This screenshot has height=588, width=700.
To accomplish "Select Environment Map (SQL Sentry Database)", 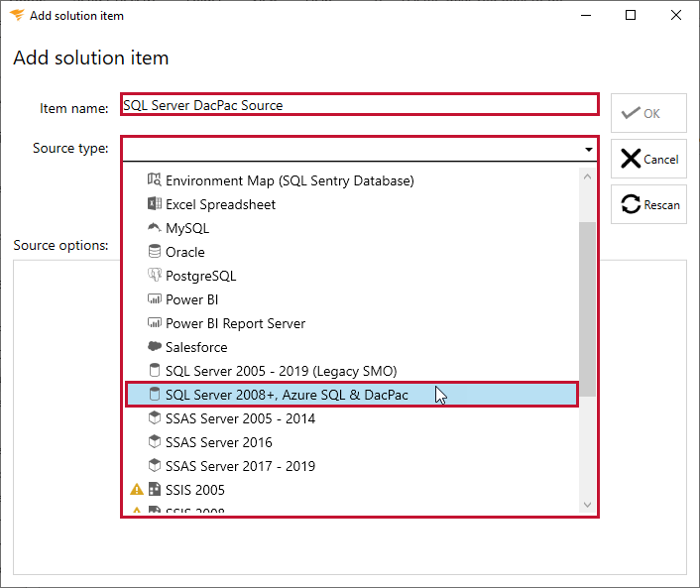I will tap(352, 180).
